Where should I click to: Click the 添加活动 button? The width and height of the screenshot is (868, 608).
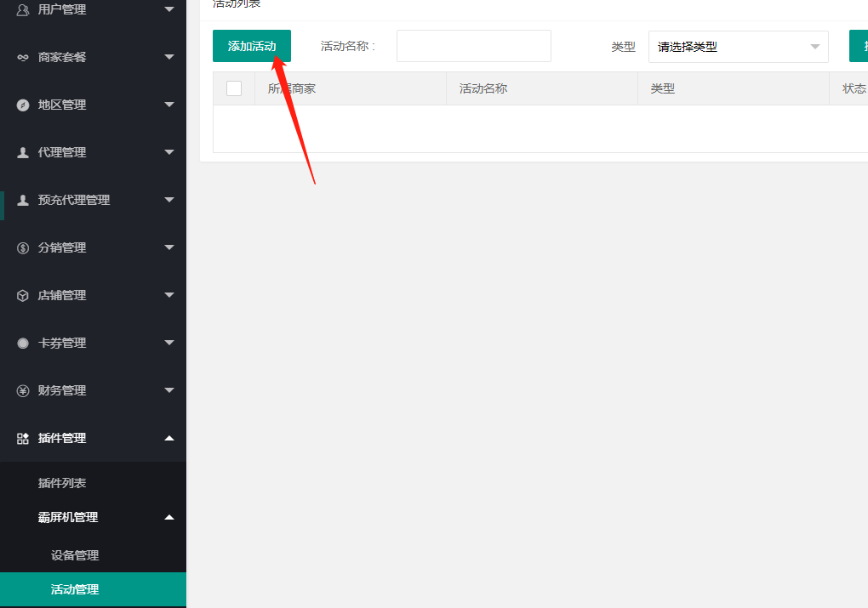pos(252,46)
